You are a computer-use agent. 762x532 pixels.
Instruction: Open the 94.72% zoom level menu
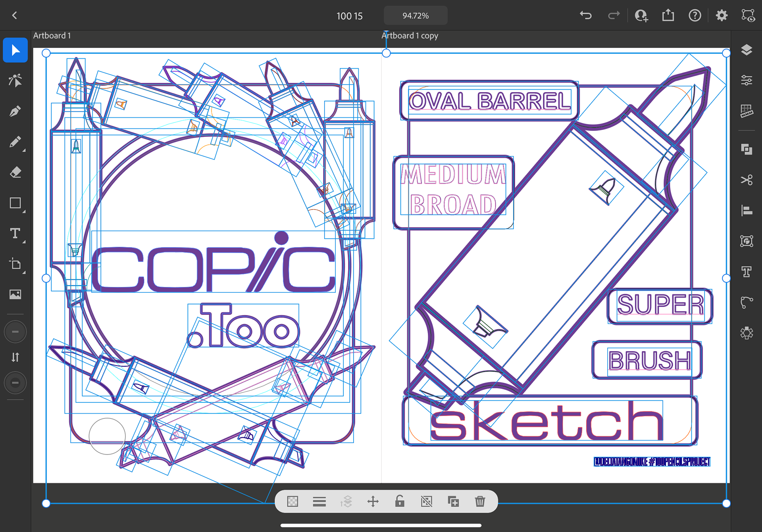tap(416, 15)
